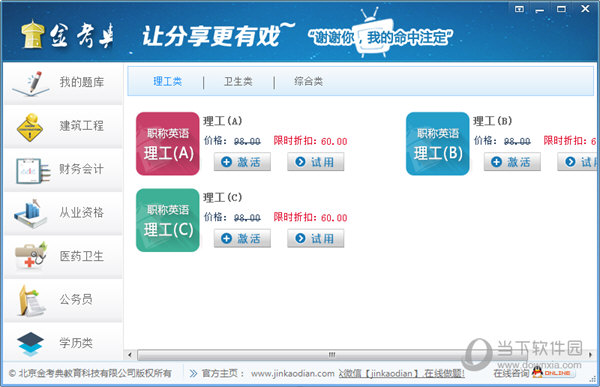Activate the 理工(B) course
The image size is (600, 387).
coord(512,162)
